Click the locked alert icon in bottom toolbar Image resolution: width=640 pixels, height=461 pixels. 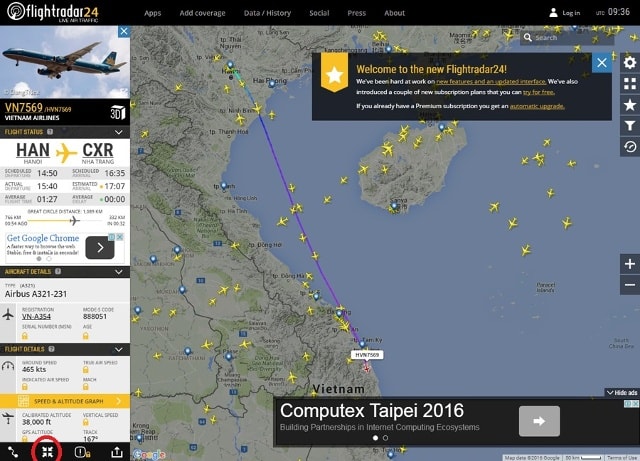pos(82,452)
